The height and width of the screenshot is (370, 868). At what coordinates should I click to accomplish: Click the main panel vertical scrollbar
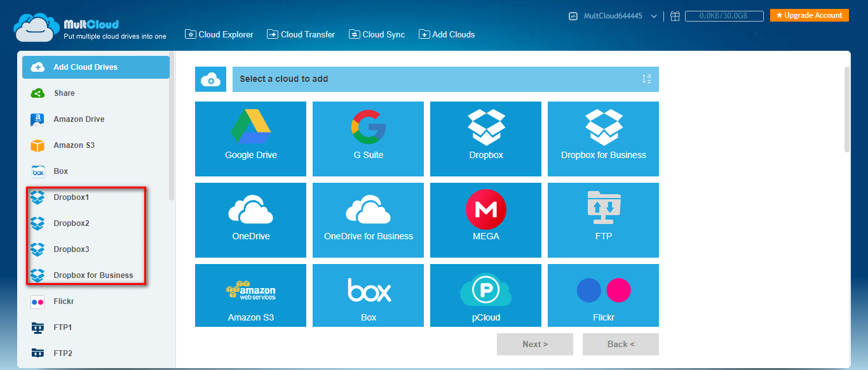846,109
